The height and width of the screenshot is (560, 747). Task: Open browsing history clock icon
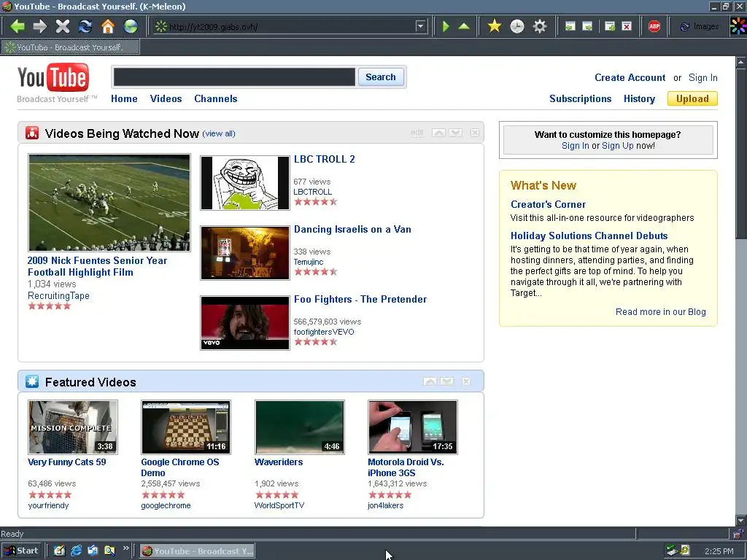517,26
